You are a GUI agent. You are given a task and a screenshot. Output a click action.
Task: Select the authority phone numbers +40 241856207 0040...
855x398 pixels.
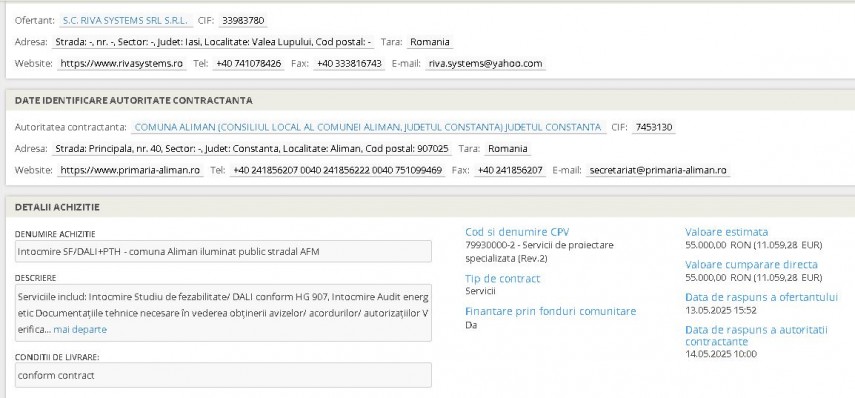(x=338, y=170)
